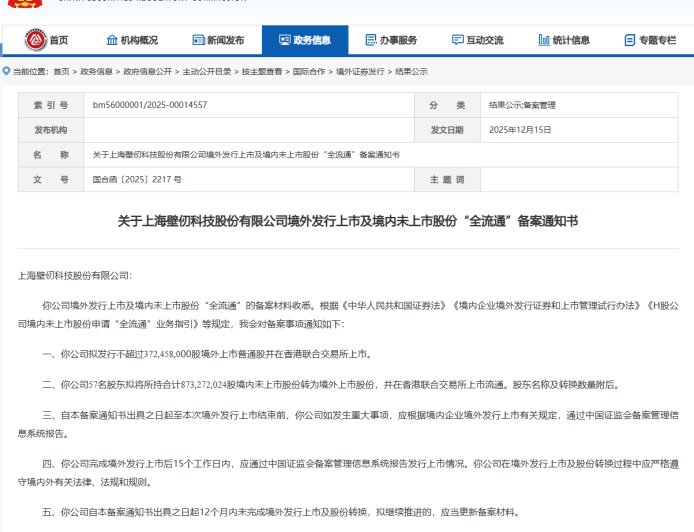The image size is (694, 532).
Task: Click 首页 in the breadcrumb
Action: click(x=62, y=71)
